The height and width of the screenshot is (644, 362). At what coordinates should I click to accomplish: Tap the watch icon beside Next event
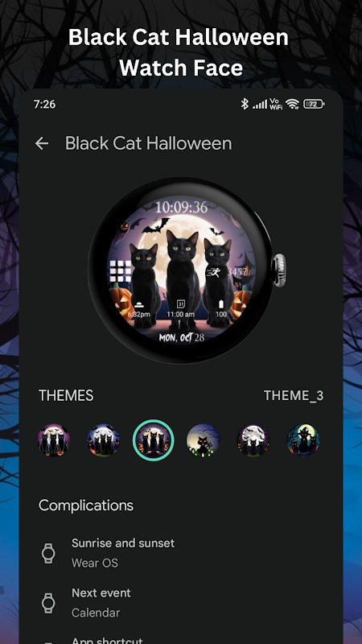[48, 603]
